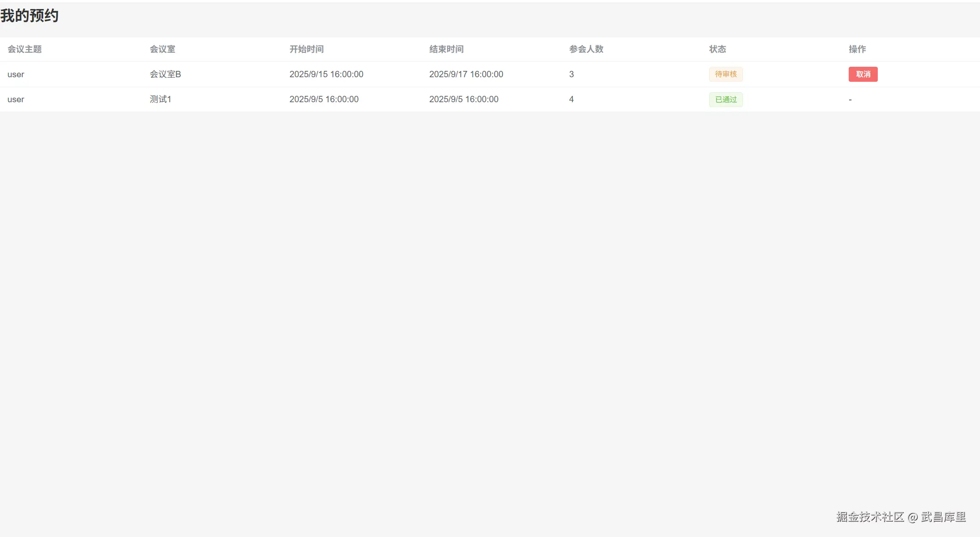Click the 已通过 approved status tag
This screenshot has height=537, width=980.
[726, 99]
